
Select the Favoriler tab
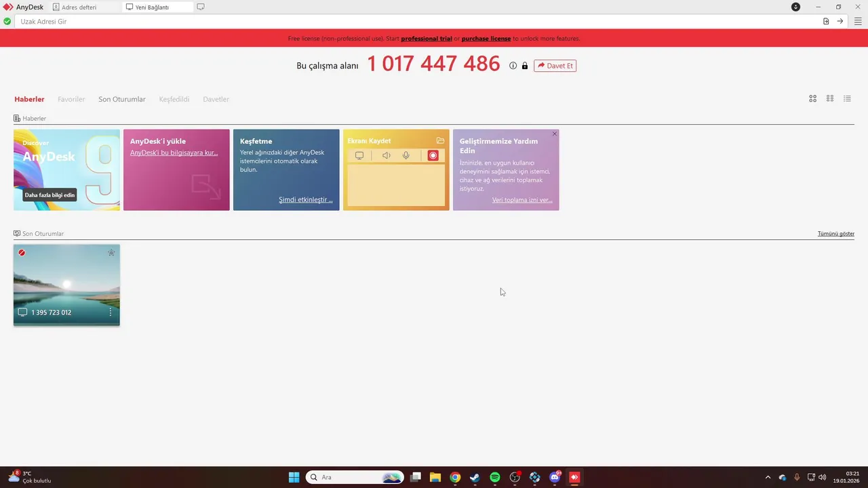click(71, 99)
